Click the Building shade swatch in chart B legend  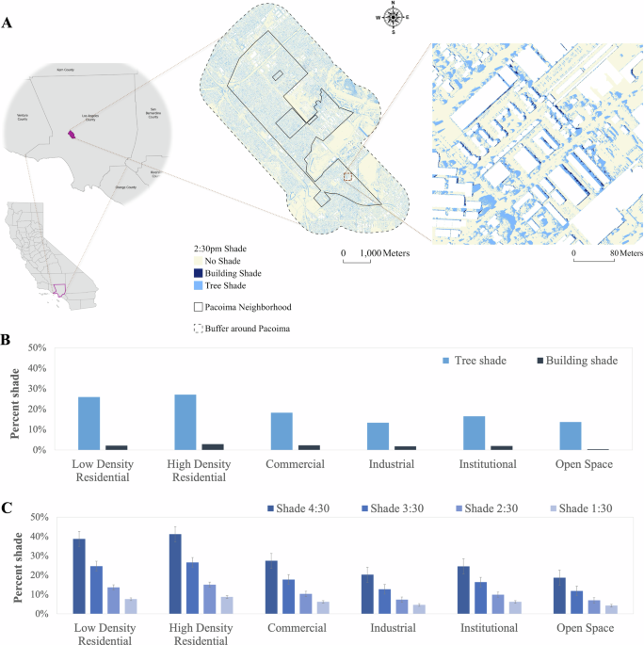point(540,361)
